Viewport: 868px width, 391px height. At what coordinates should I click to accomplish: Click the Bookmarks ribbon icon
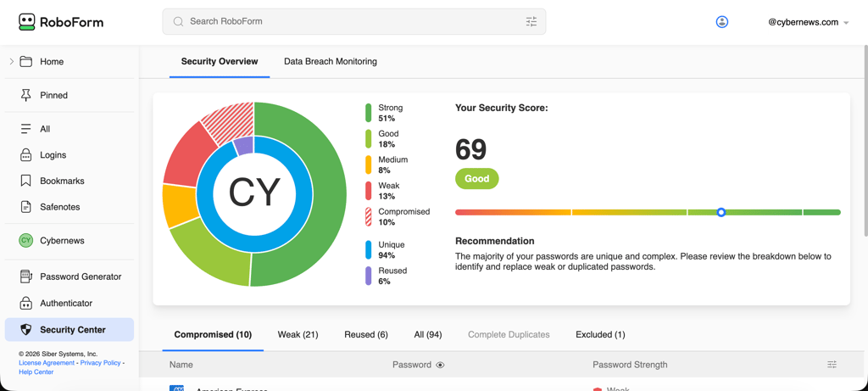(25, 182)
